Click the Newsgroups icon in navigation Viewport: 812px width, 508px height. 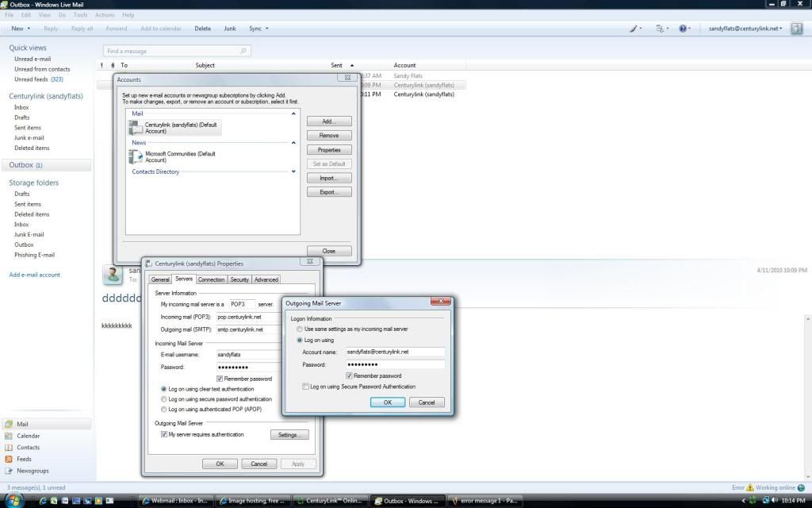tap(9, 471)
